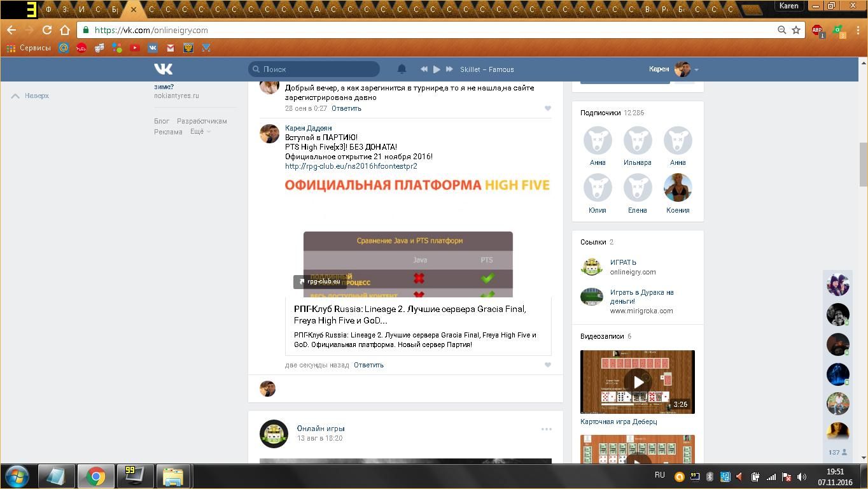Click the Наверх scroll-to-top button

(x=31, y=96)
